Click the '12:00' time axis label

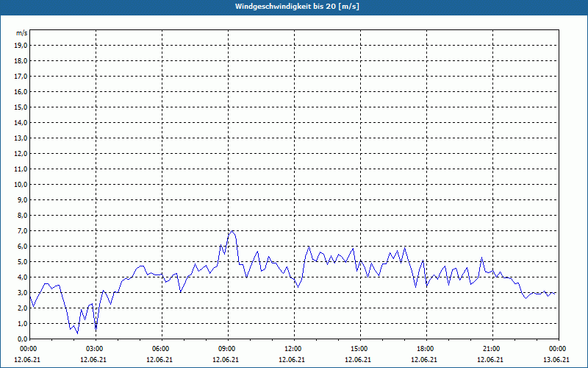click(x=293, y=349)
